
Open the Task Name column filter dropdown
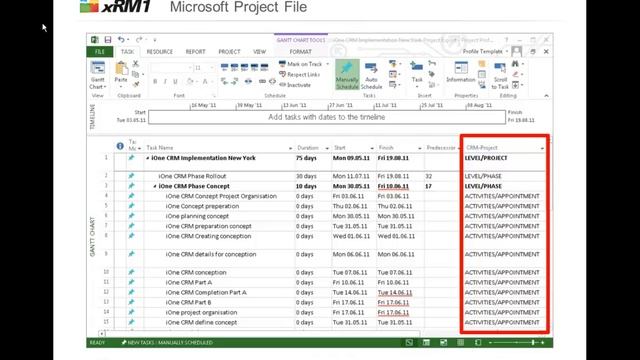pos(290,148)
